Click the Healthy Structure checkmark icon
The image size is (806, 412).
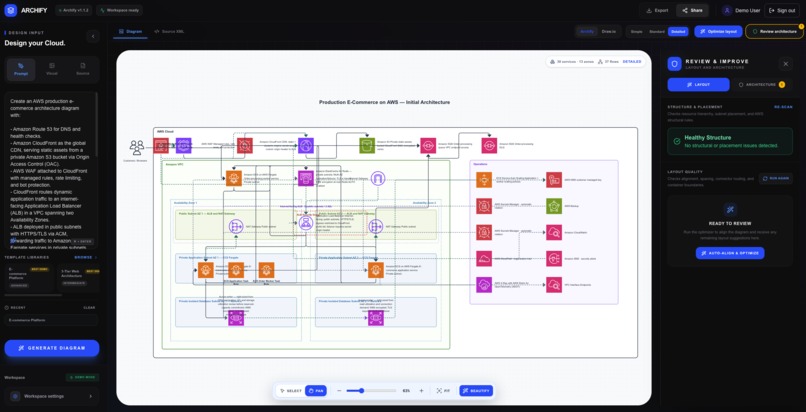point(676,141)
